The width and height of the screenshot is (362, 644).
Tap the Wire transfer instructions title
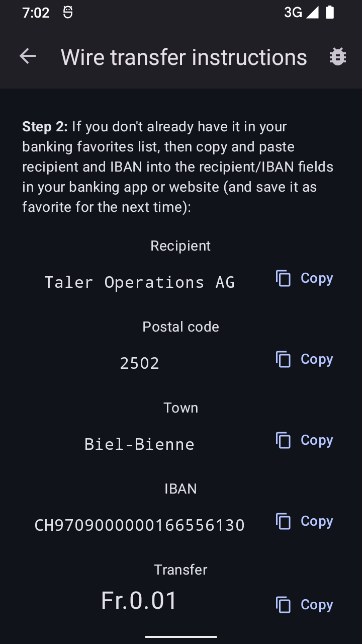click(184, 57)
